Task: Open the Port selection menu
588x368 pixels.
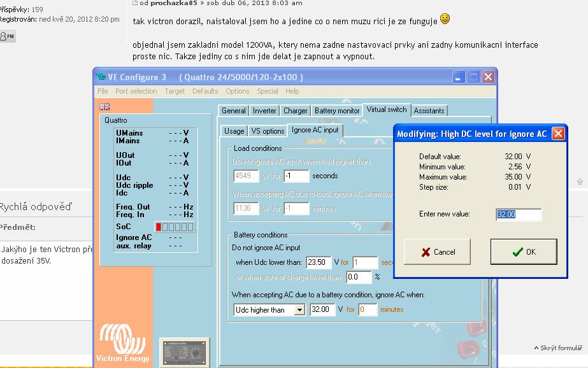Action: click(136, 91)
